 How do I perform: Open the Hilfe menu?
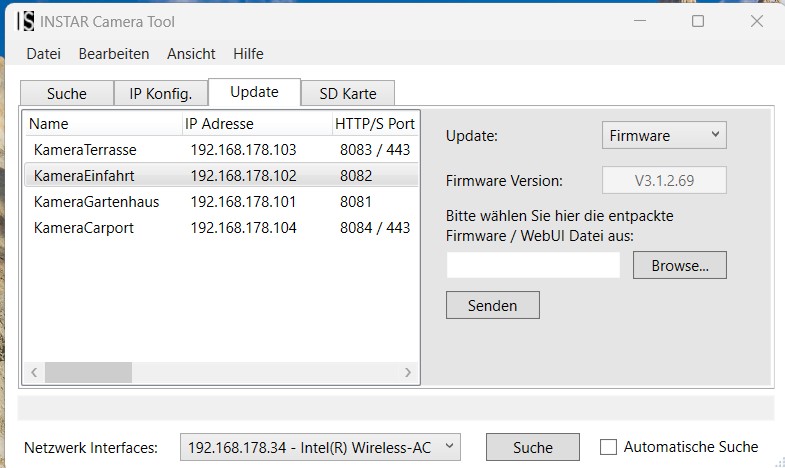click(248, 54)
